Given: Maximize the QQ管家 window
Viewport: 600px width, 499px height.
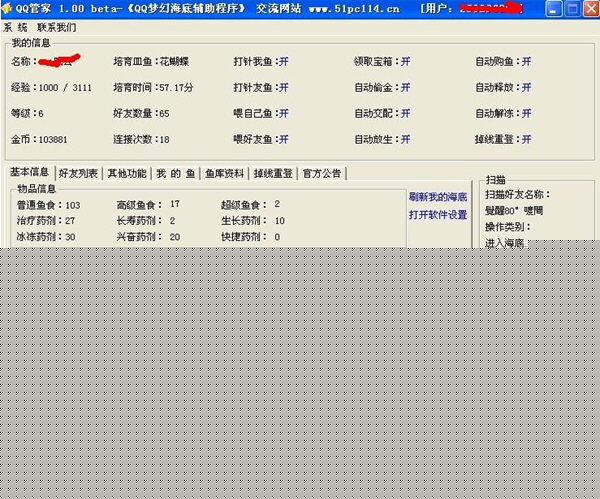Looking at the screenshot, I should point(572,9).
